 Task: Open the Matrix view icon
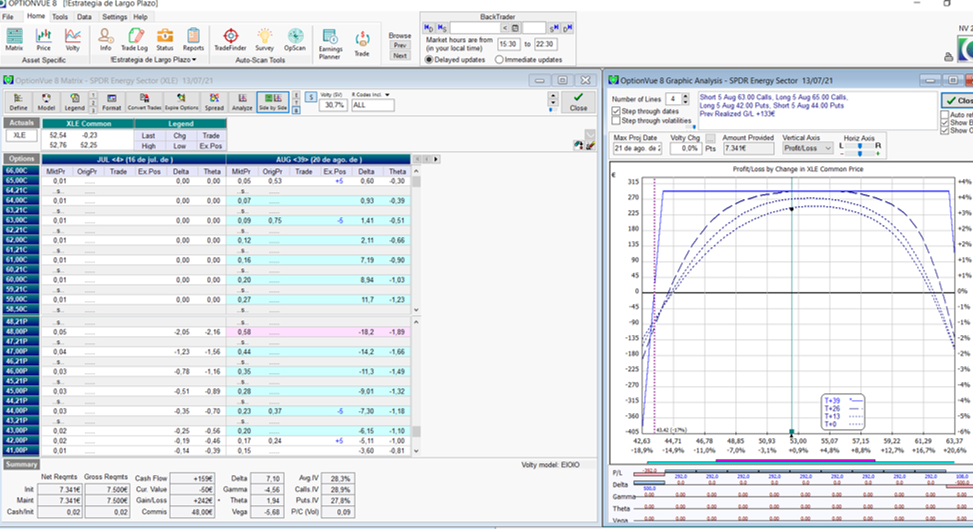(14, 40)
